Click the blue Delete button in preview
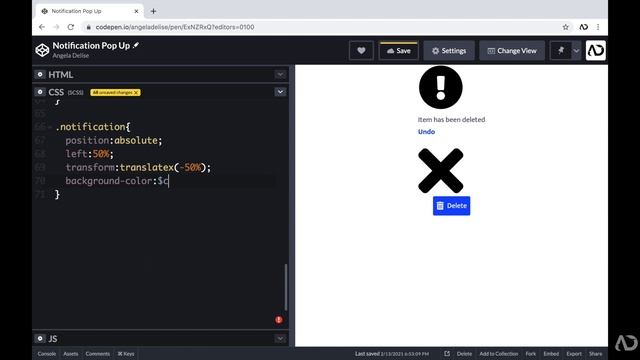Viewport: 640px width, 360px height. click(x=451, y=206)
